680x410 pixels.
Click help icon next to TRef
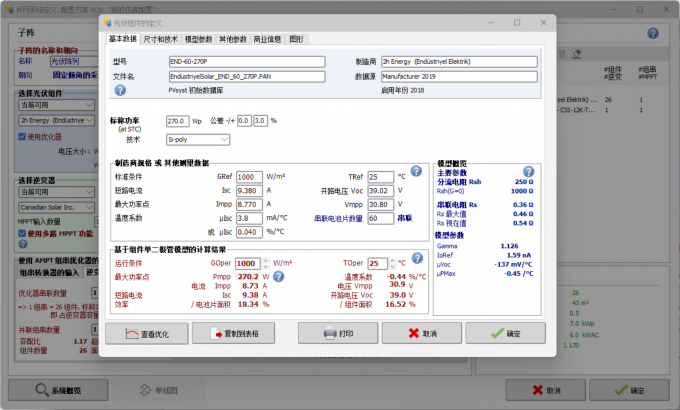416,171
